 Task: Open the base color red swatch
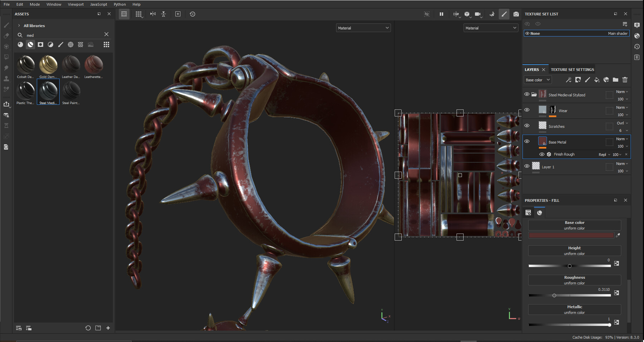point(571,235)
